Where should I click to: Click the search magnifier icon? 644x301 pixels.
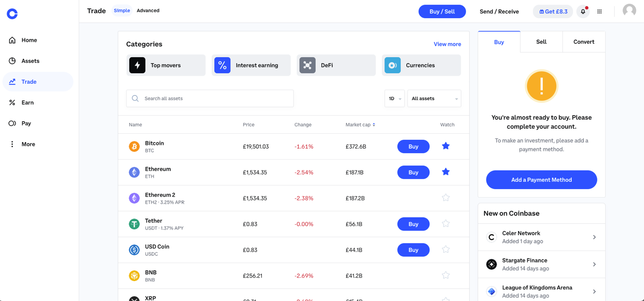click(x=135, y=98)
